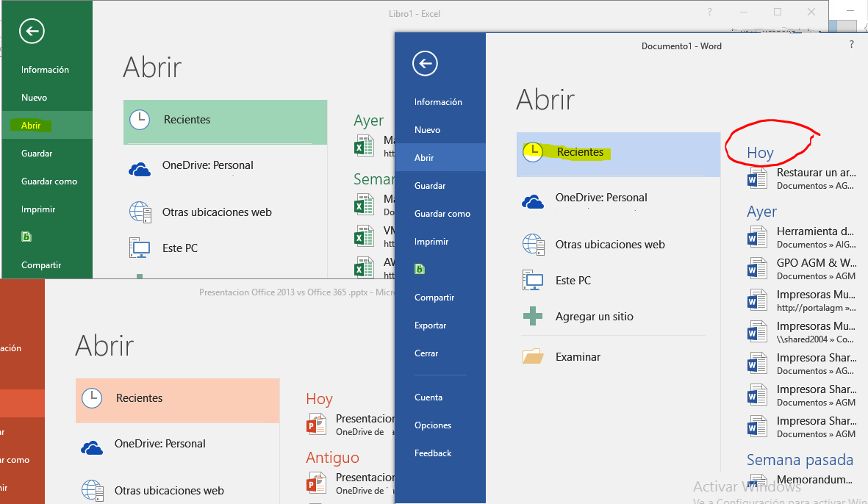Select the Recientes clock icon in Word
Screen dimensions: 868x504
(533, 152)
